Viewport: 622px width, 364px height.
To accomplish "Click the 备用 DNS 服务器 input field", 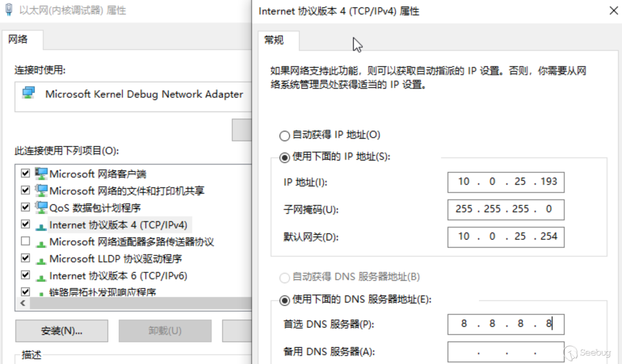I will click(506, 352).
